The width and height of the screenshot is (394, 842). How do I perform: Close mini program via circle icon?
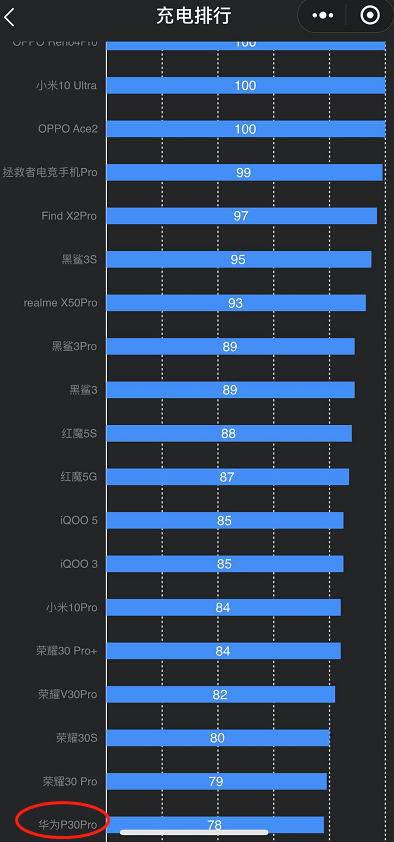[x=370, y=16]
